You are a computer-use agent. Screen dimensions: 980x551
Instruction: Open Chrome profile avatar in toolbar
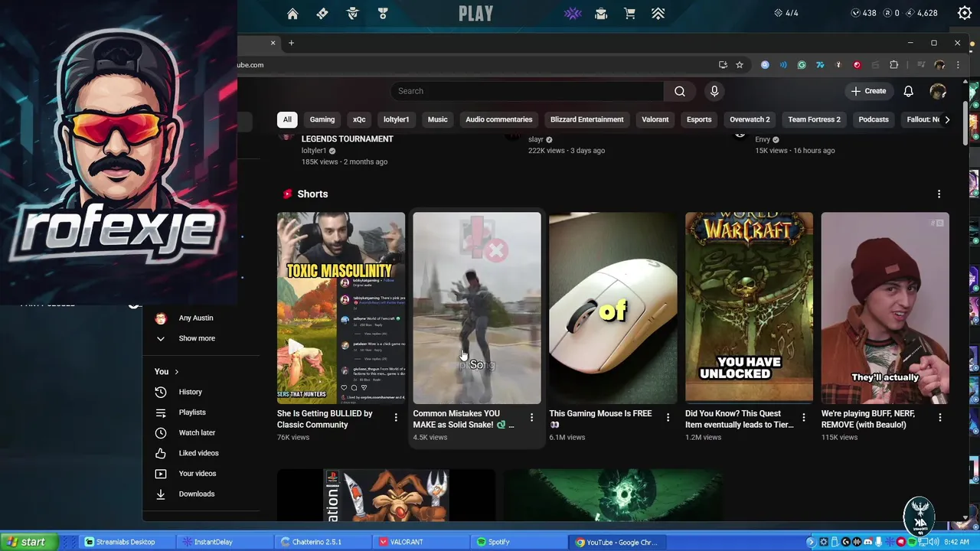(939, 65)
